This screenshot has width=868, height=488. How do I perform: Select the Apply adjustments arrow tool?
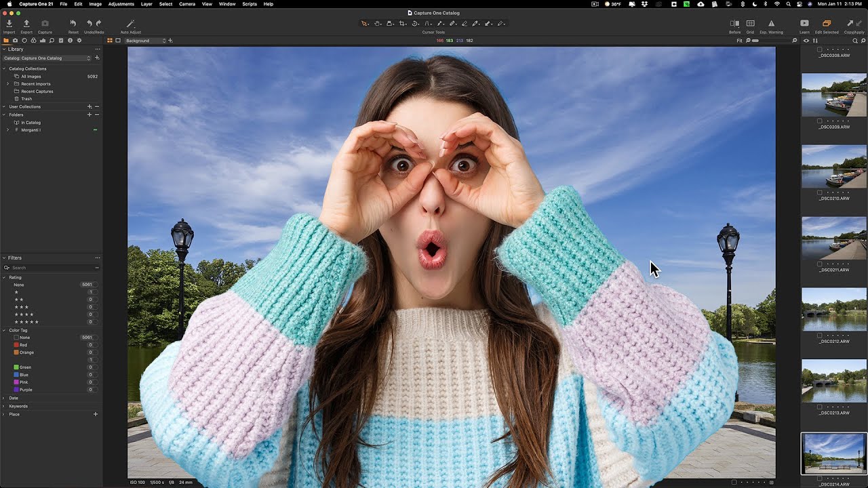[488, 24]
